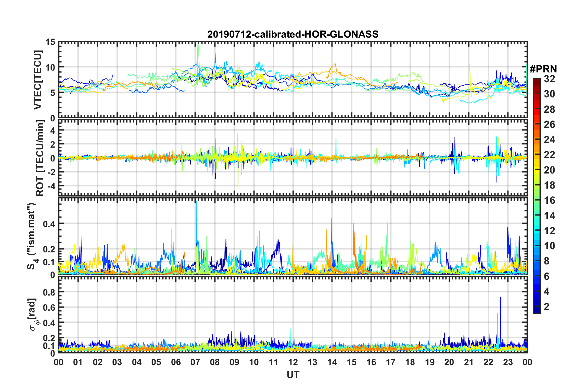Click x-axis tick label 12
This screenshot has height=392, width=586.
pos(293,362)
